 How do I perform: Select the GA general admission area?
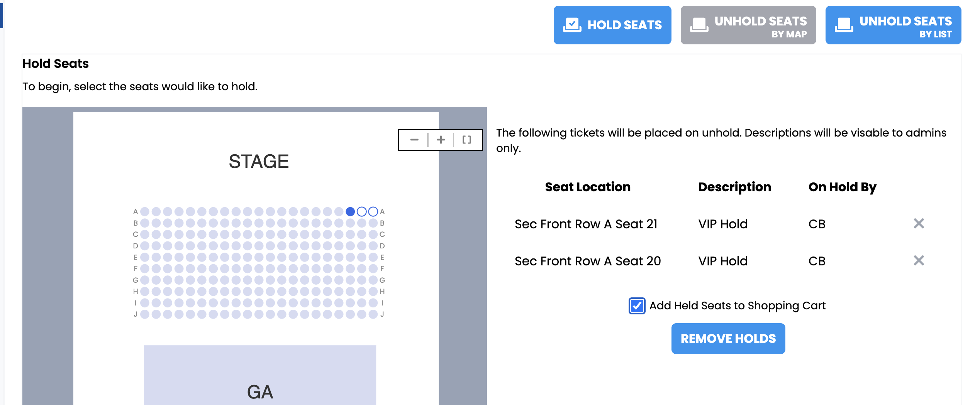click(260, 375)
